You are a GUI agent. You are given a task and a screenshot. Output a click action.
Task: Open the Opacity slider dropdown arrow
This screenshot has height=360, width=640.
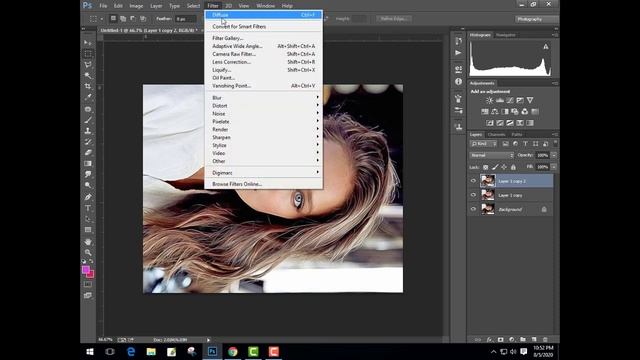click(x=553, y=156)
